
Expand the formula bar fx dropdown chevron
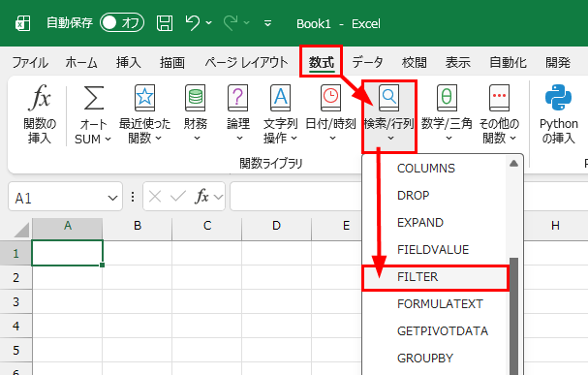218,197
